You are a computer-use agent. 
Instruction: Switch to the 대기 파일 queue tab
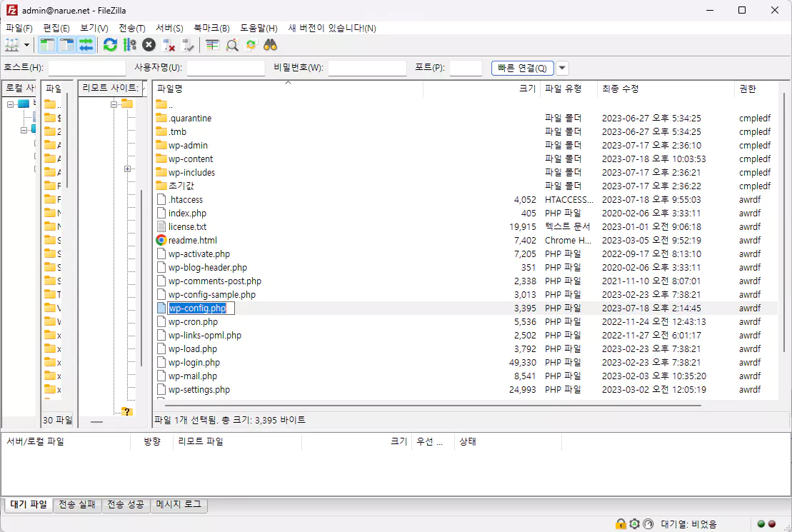[x=29, y=504]
